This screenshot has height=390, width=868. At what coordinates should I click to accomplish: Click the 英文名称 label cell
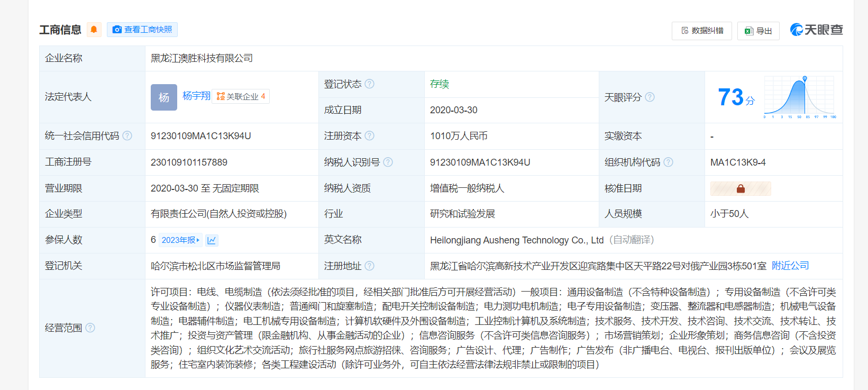371,240
